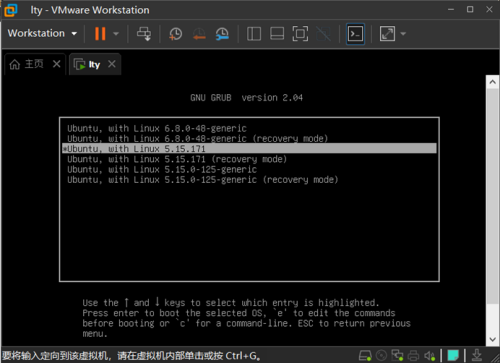Close the 主页 home tab
The height and width of the screenshot is (363, 500).
pos(57,64)
